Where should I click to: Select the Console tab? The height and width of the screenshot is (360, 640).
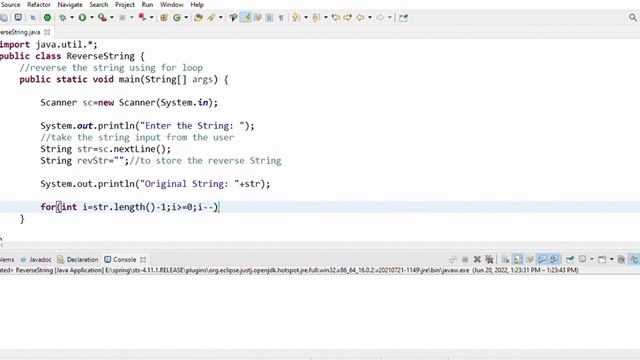coord(120,260)
